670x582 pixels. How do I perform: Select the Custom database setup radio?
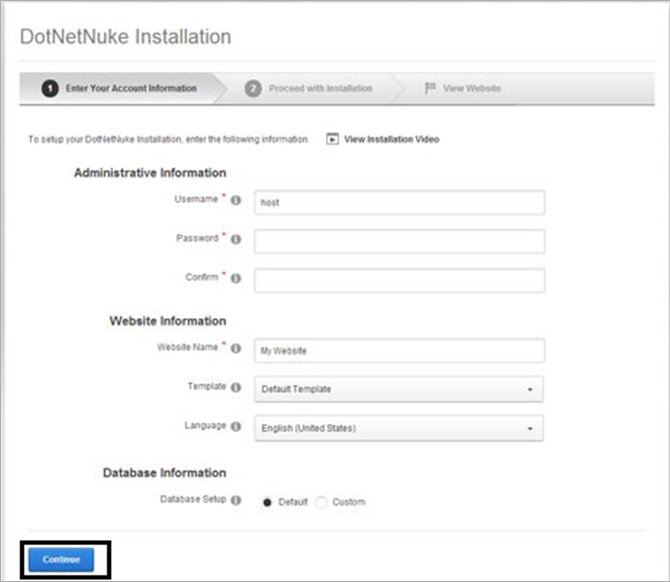[x=321, y=502]
